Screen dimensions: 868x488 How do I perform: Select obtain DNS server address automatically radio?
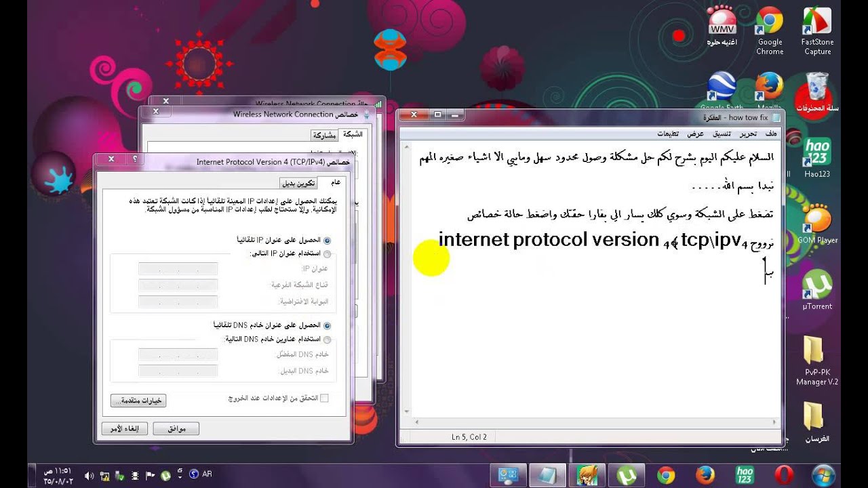328,325
